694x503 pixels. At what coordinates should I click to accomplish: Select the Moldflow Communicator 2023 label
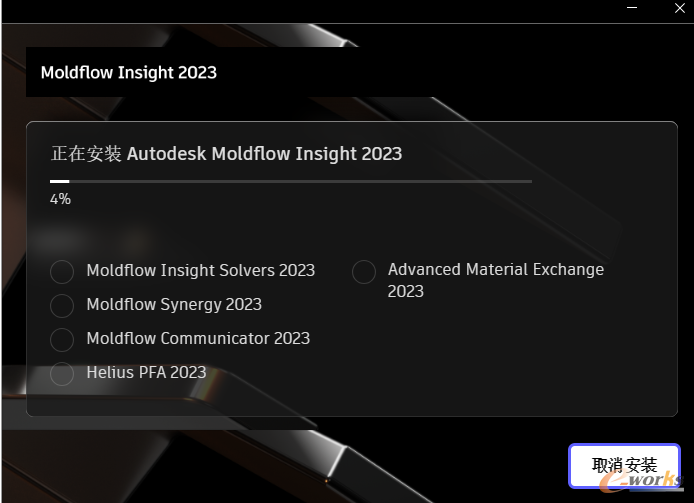198,338
